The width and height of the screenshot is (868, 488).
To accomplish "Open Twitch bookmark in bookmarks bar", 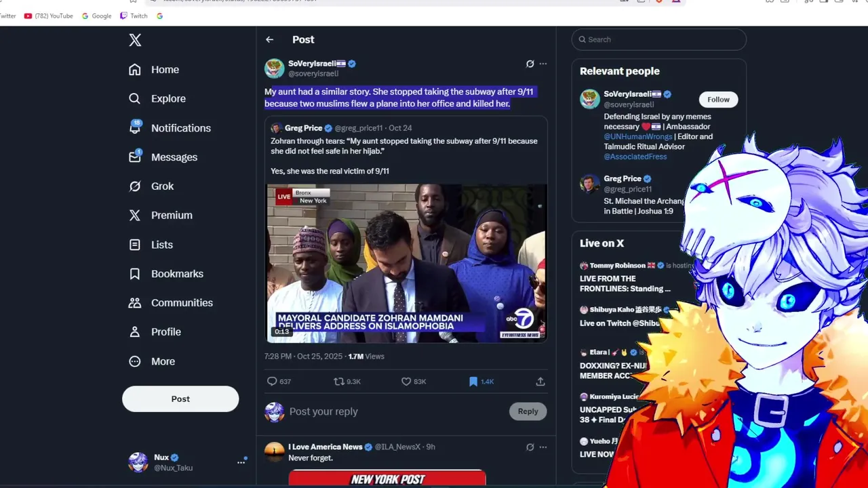I will pos(134,16).
